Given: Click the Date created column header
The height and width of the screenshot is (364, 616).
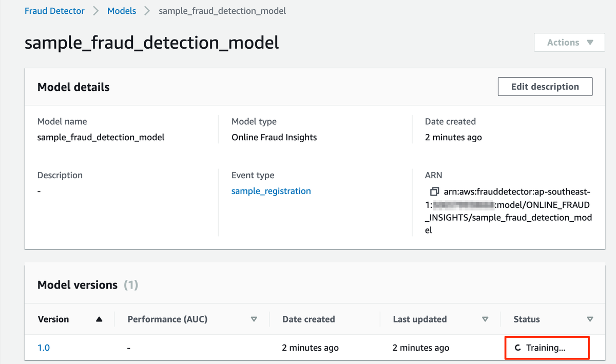Looking at the screenshot, I should coord(309,319).
